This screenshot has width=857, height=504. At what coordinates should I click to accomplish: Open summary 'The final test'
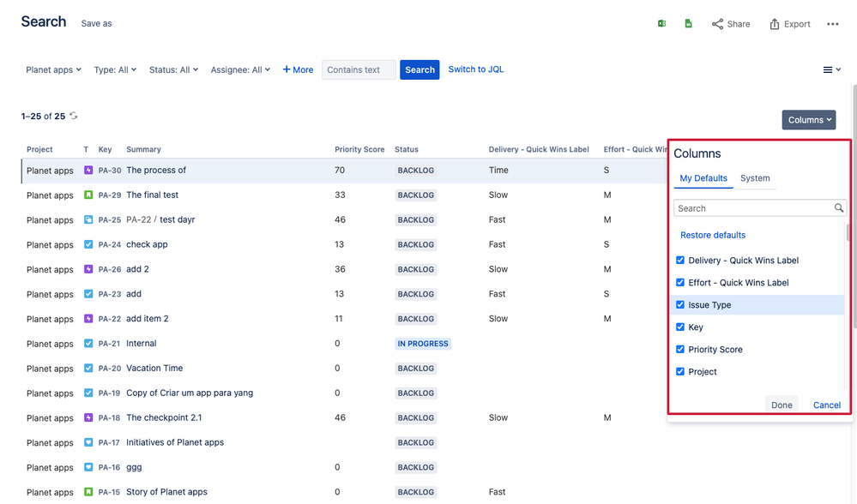152,195
